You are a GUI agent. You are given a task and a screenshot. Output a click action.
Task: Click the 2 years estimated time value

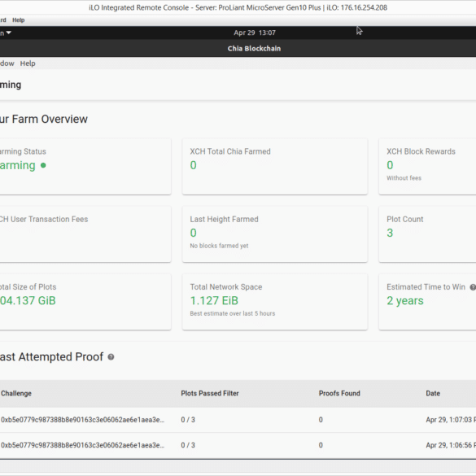(x=405, y=300)
